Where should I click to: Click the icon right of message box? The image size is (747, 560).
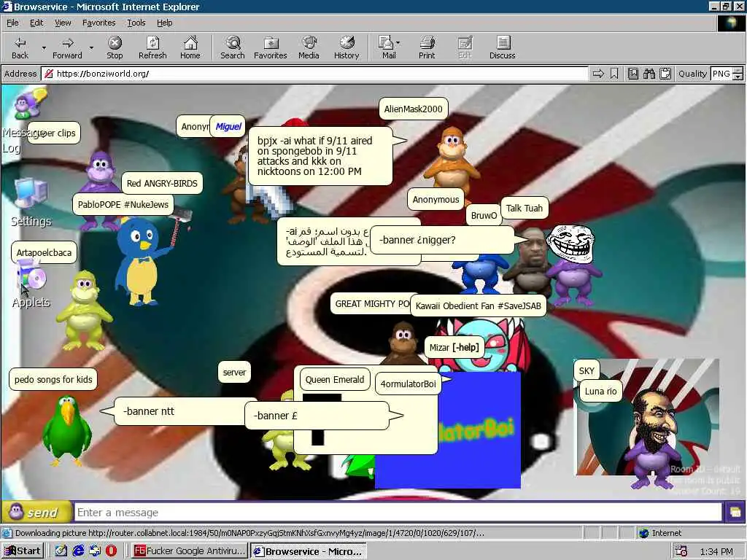click(734, 513)
